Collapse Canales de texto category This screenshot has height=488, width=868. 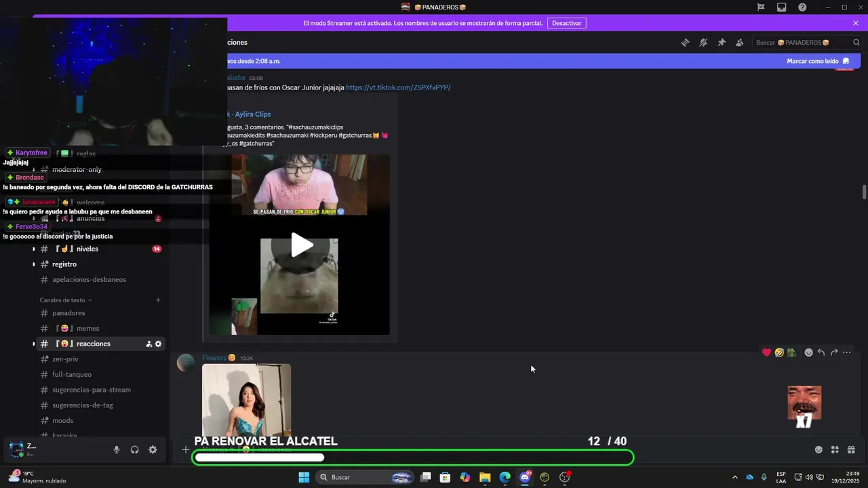click(x=65, y=300)
